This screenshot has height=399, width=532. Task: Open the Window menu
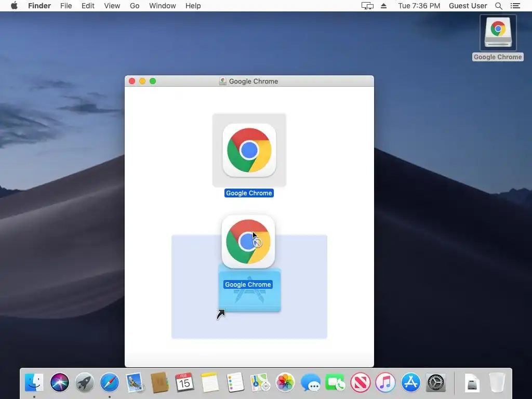[163, 6]
